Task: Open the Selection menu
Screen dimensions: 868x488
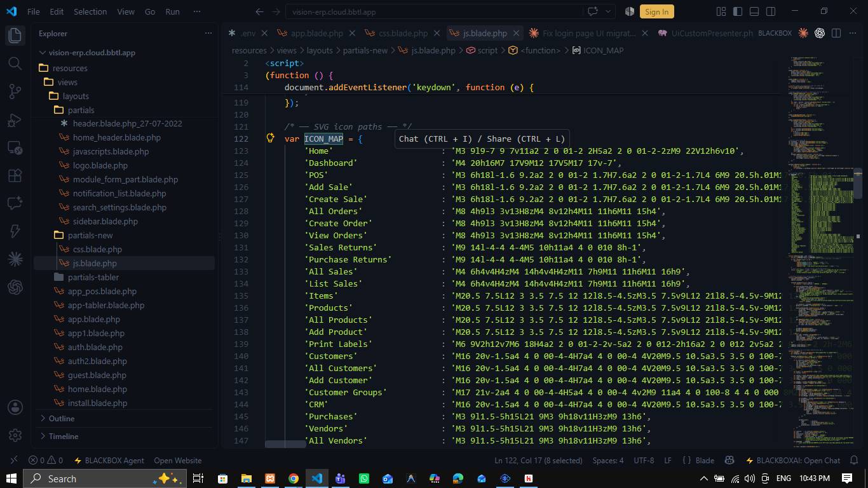Action: pos(90,11)
